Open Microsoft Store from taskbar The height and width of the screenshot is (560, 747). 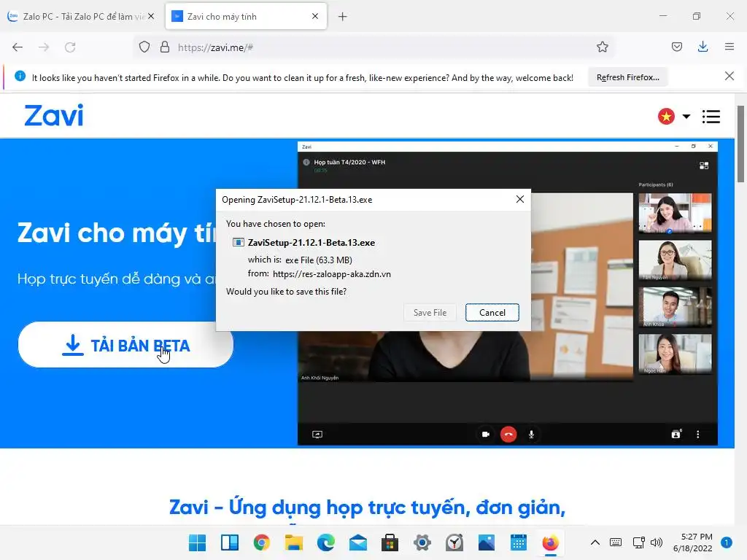point(390,542)
